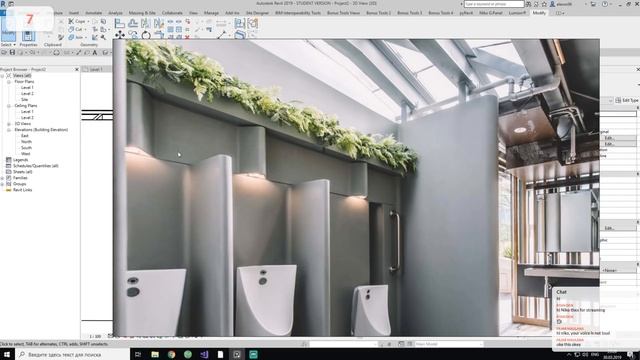640x360 pixels.
Task: Click the Task View taskbar icon
Action: pyautogui.click(x=138, y=354)
